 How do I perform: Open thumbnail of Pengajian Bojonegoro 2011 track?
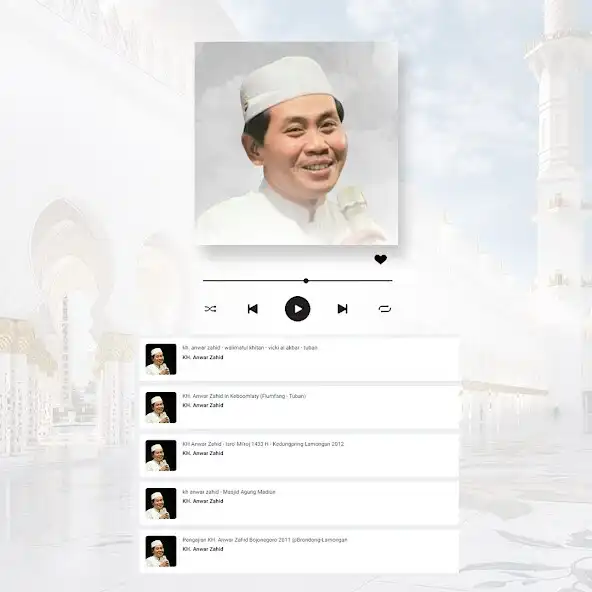(x=161, y=551)
